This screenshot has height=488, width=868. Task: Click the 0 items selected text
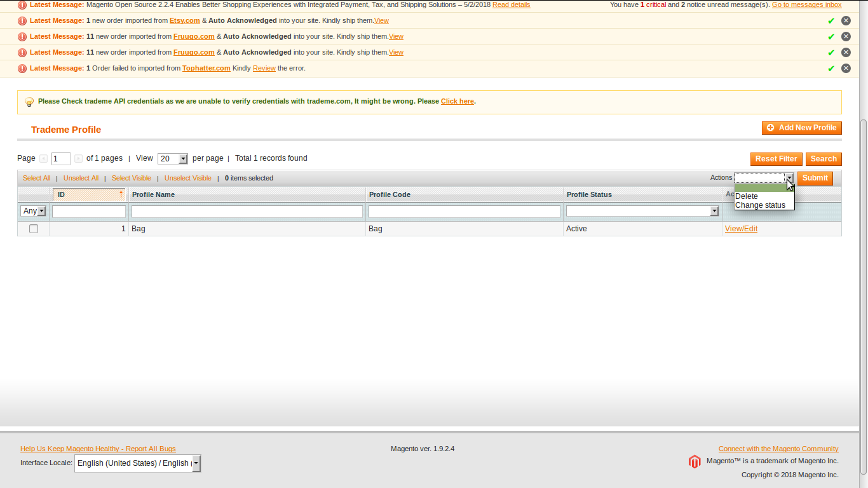click(249, 178)
